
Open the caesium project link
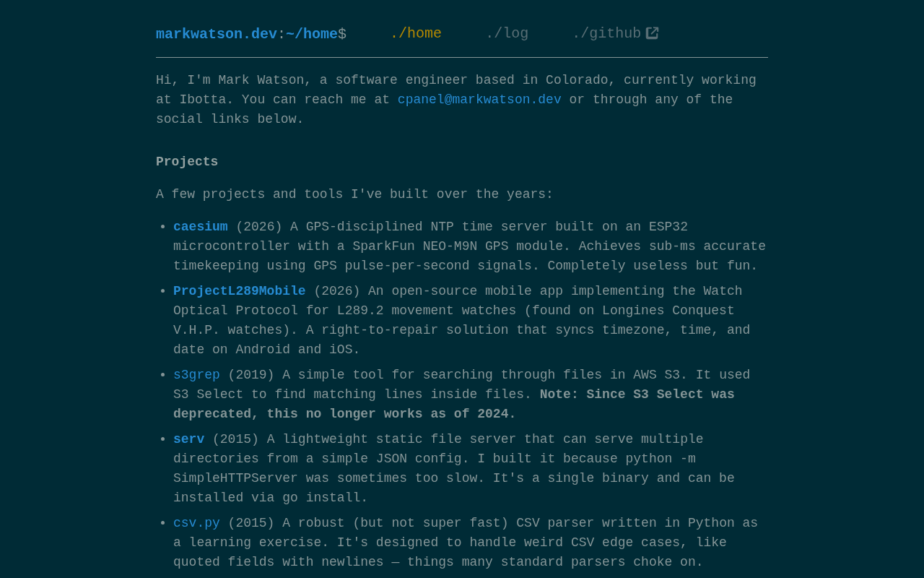click(200, 227)
